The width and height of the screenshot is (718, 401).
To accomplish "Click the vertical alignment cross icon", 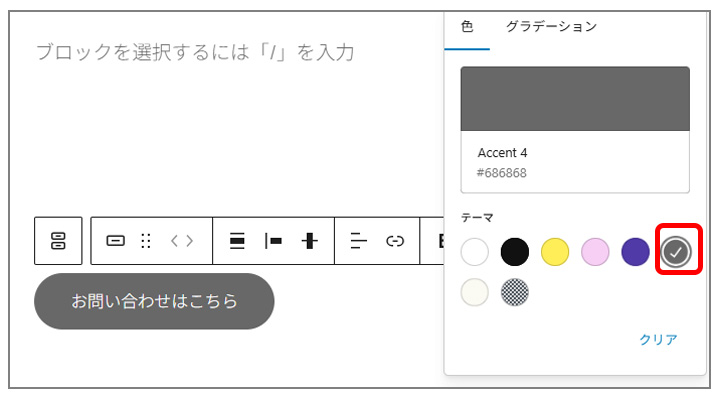I will point(310,241).
